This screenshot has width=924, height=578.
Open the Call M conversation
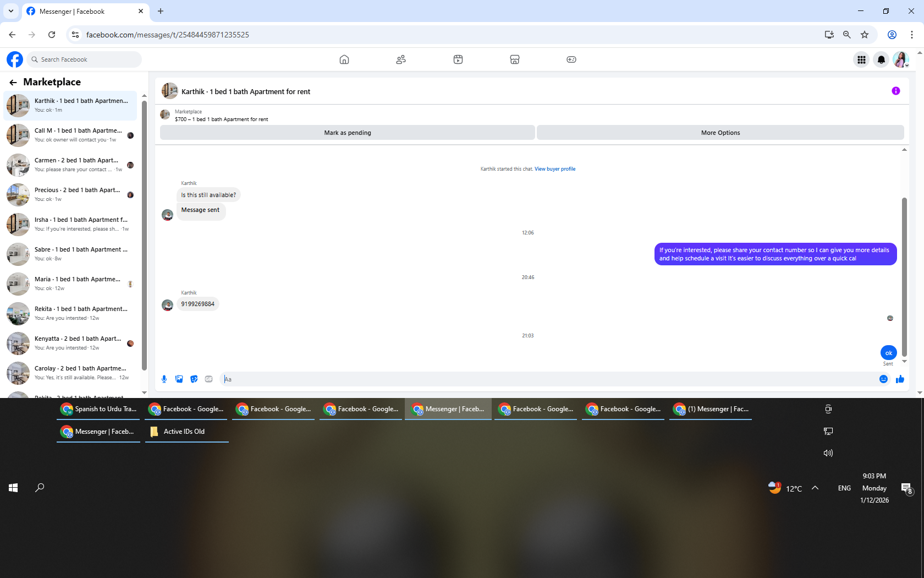[x=70, y=135]
